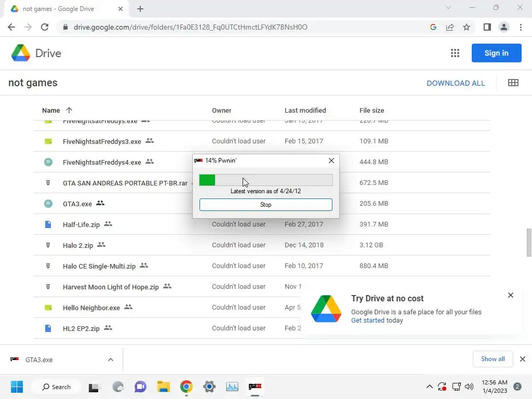The width and height of the screenshot is (532, 399).
Task: Click the share page icon in address bar
Action: 450,27
